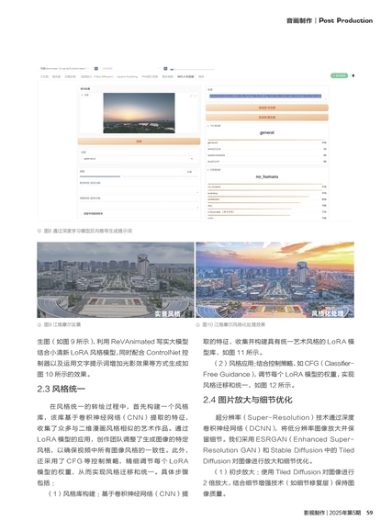The height and width of the screenshot is (532, 392).
Task: Click the first orange send button under tags
Action: click(x=267, y=108)
